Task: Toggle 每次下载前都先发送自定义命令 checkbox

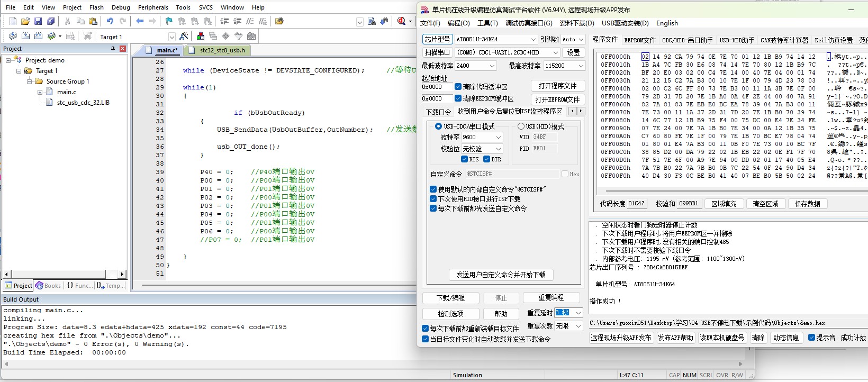Action: tap(433, 208)
